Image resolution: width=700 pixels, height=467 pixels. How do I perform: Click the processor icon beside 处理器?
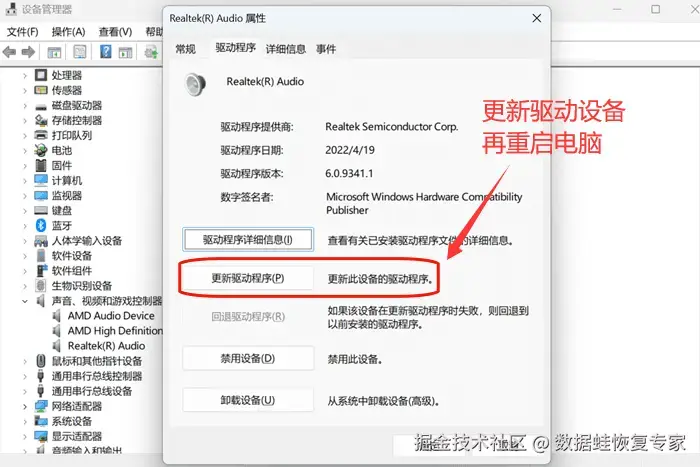click(x=41, y=75)
